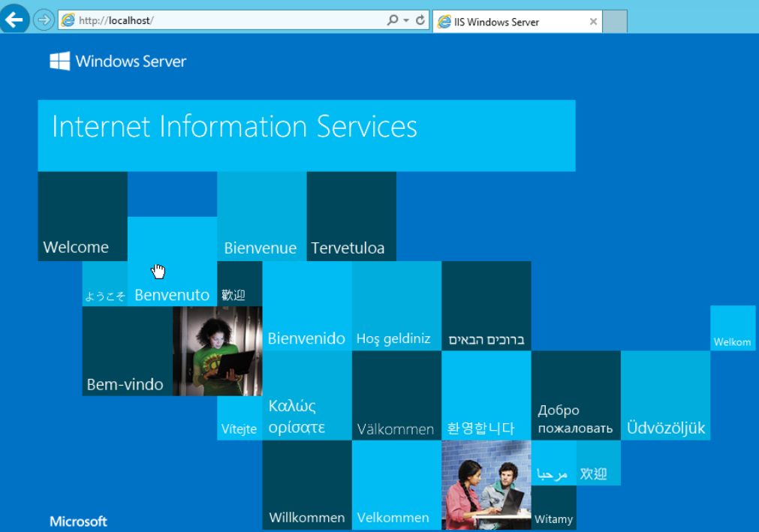
Task: Click the Добро пожаловать tile
Action: tap(576, 395)
